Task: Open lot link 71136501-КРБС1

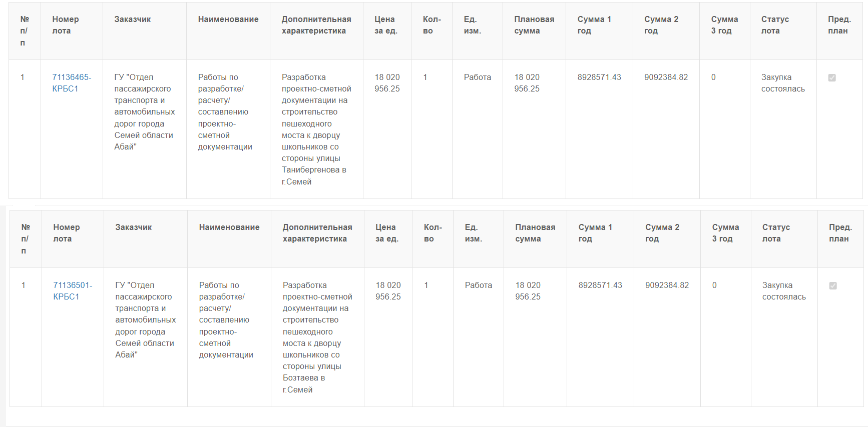Action: coord(73,291)
